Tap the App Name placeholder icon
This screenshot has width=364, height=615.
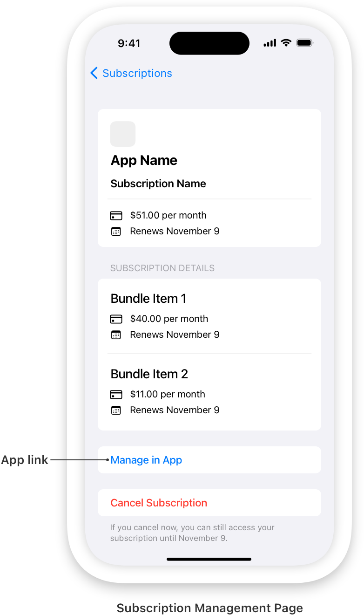pos(122,134)
